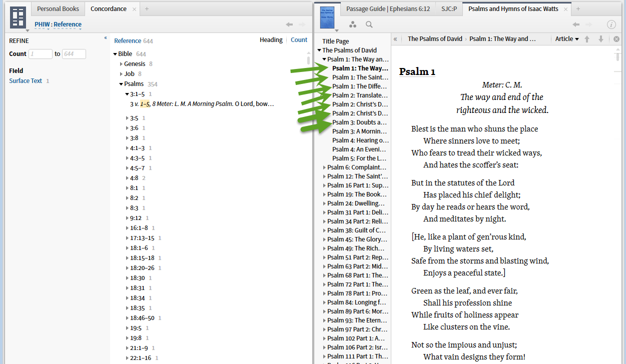Switch to the Concordance tab
Viewport: 626px width, 364px height.
(108, 9)
